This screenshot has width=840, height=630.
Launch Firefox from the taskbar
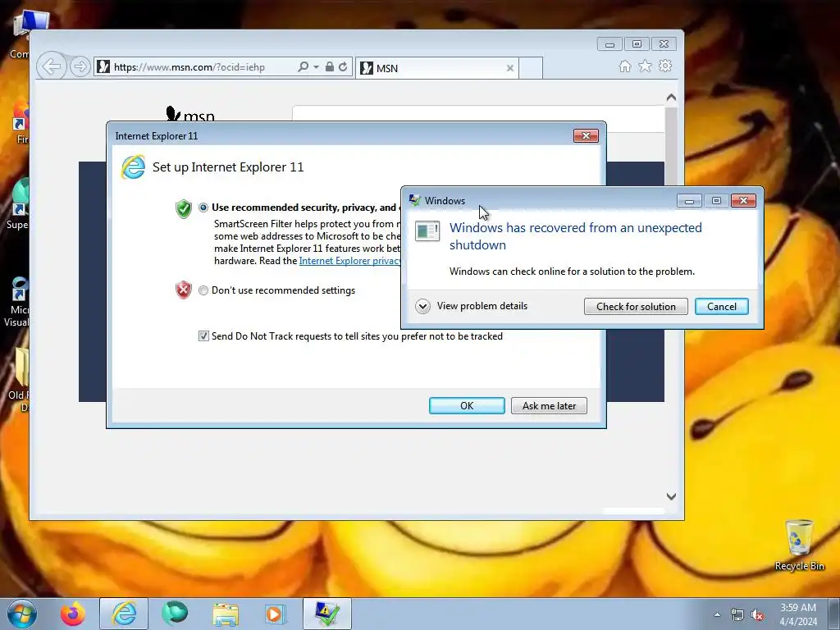73,614
